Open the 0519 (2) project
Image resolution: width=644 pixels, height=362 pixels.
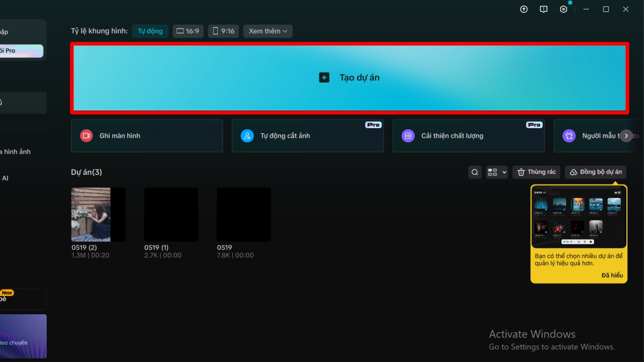pos(98,214)
